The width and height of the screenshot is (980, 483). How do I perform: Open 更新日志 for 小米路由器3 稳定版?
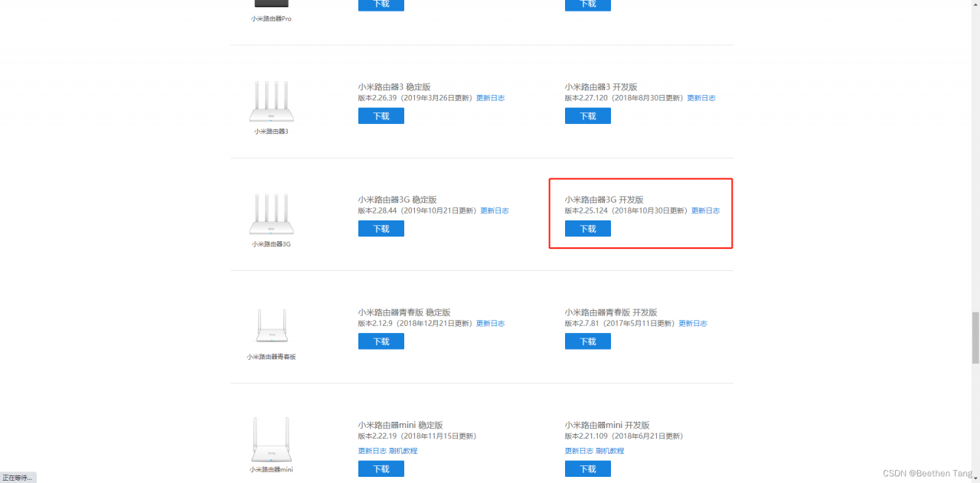pyautogui.click(x=490, y=98)
